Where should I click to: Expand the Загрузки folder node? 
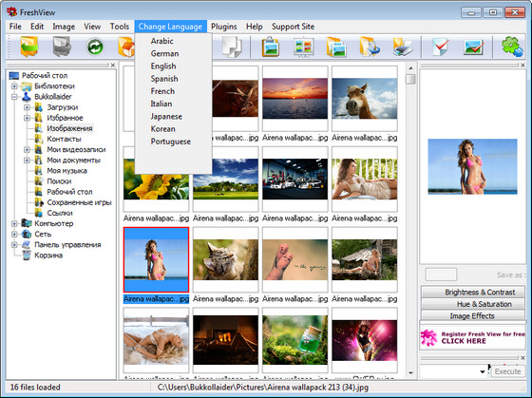coord(27,107)
